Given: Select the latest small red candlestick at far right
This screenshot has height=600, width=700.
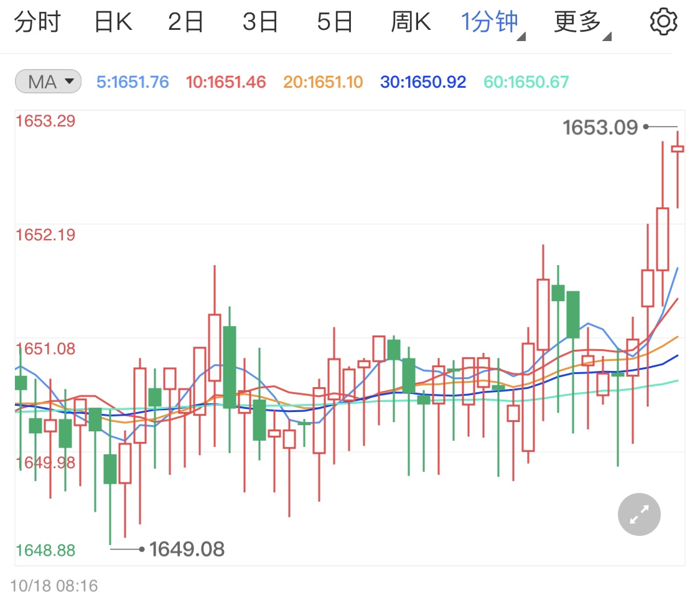Looking at the screenshot, I should tap(677, 149).
